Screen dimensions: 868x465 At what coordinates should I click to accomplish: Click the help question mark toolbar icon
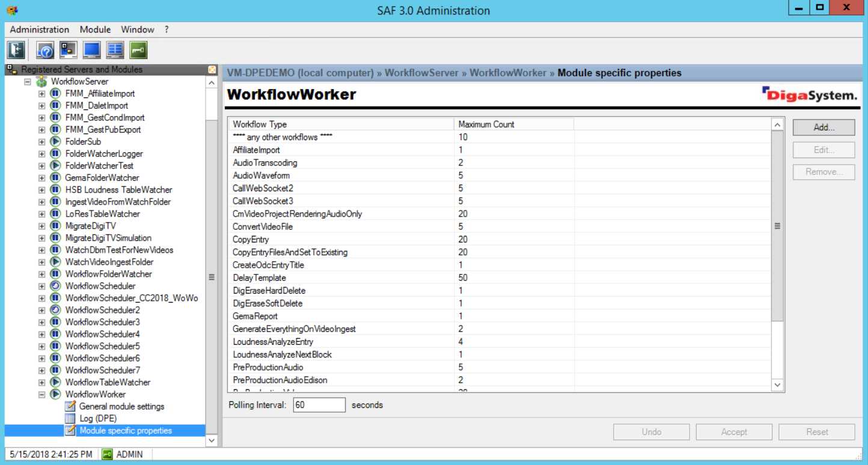click(45, 49)
